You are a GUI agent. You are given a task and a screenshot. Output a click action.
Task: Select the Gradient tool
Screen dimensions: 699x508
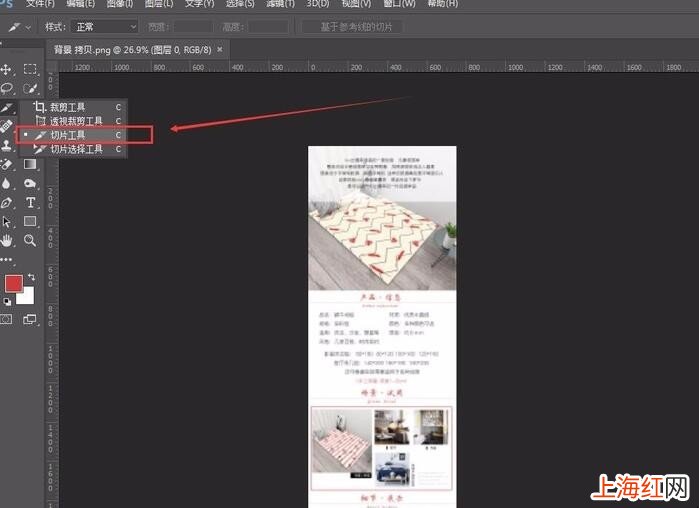[x=30, y=164]
